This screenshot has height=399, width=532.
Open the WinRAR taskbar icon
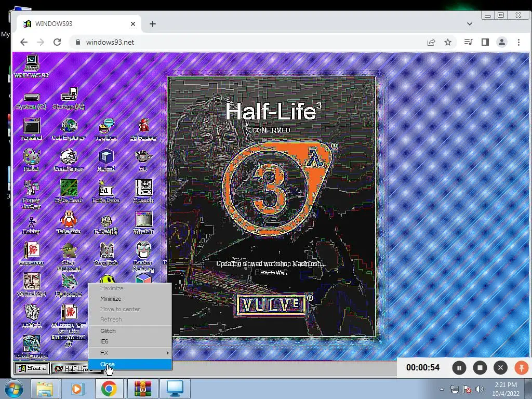[142, 389]
